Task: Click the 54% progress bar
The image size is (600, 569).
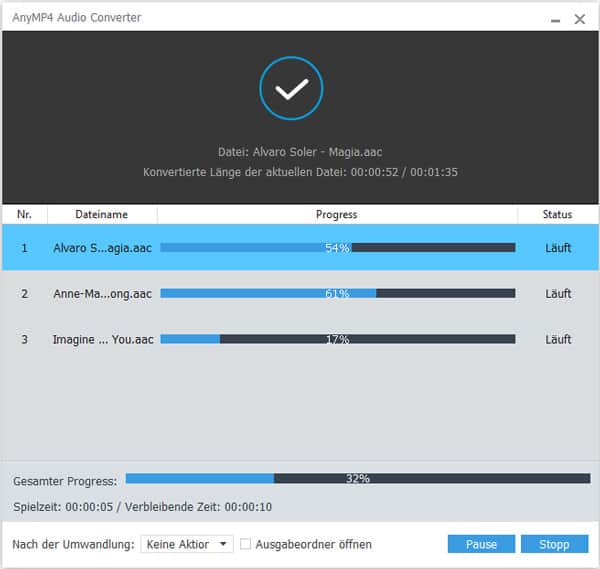Action: pyautogui.click(x=338, y=248)
